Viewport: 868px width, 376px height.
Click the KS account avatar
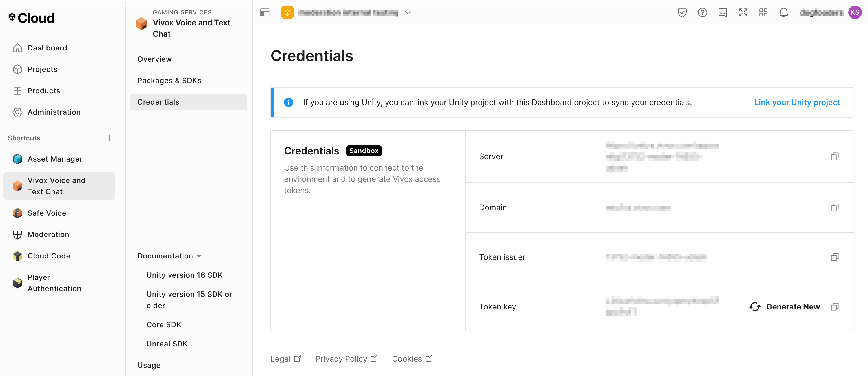coord(855,12)
